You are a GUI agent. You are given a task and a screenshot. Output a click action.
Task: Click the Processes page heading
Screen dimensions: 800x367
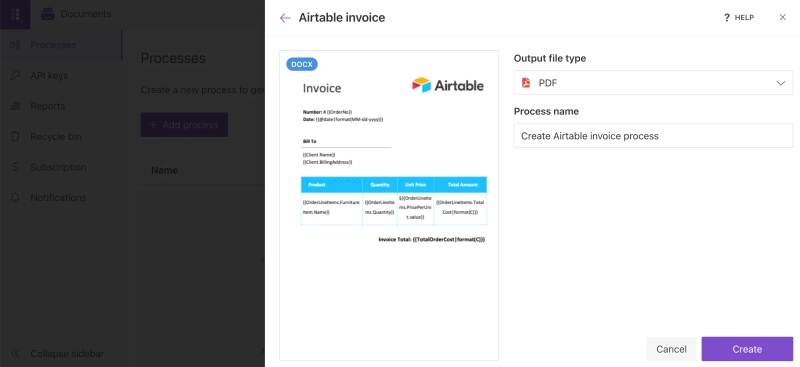173,58
